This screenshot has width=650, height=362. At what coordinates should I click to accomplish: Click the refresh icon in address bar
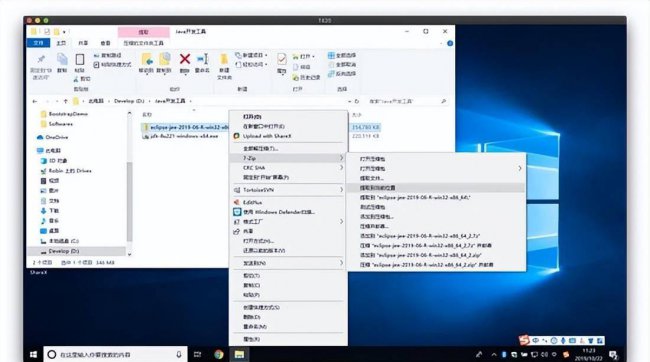tap(357, 101)
